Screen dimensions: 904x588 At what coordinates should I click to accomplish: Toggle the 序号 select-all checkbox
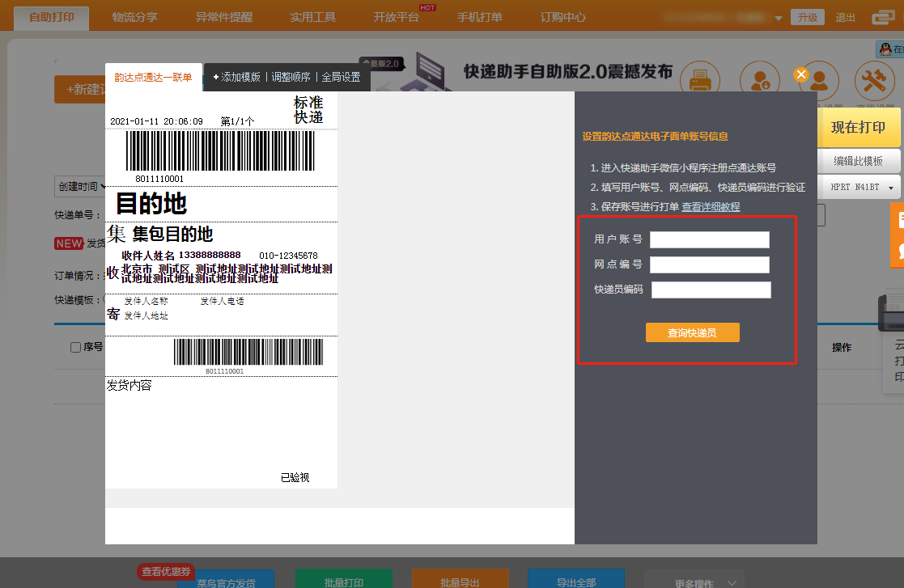click(76, 347)
